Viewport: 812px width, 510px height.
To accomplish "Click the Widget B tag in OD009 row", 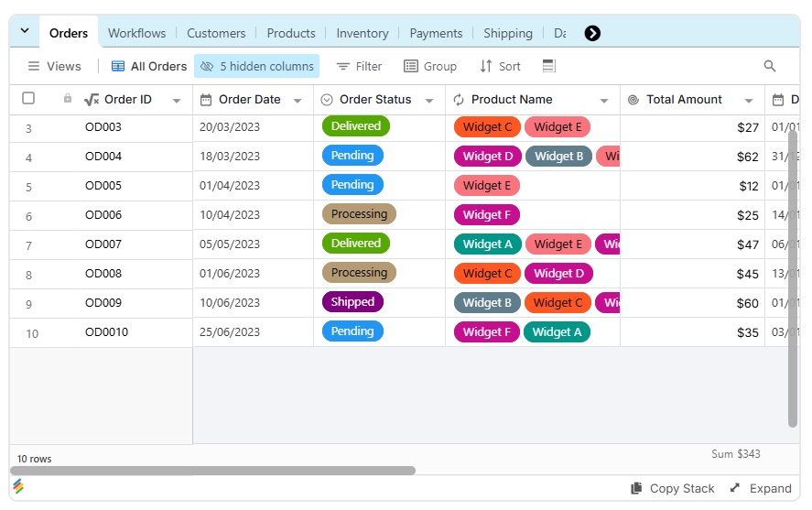I will coord(487,303).
